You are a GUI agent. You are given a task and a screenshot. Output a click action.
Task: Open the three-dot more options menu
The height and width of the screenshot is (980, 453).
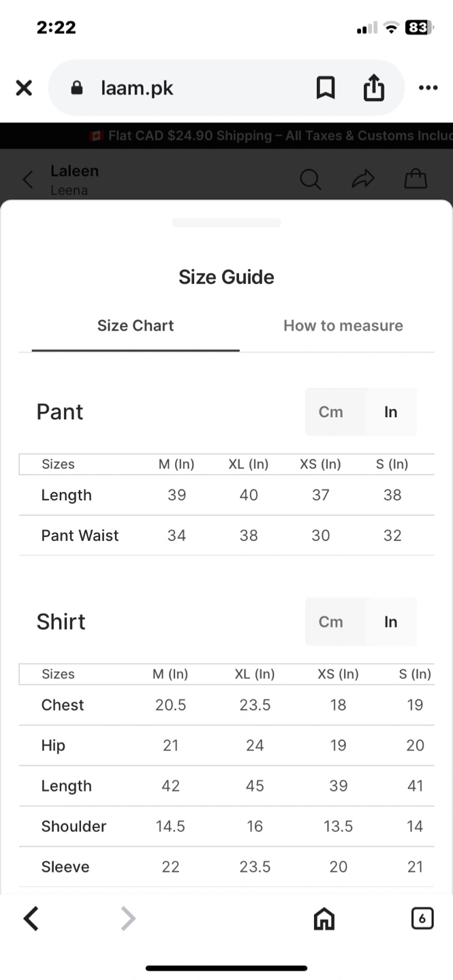428,88
